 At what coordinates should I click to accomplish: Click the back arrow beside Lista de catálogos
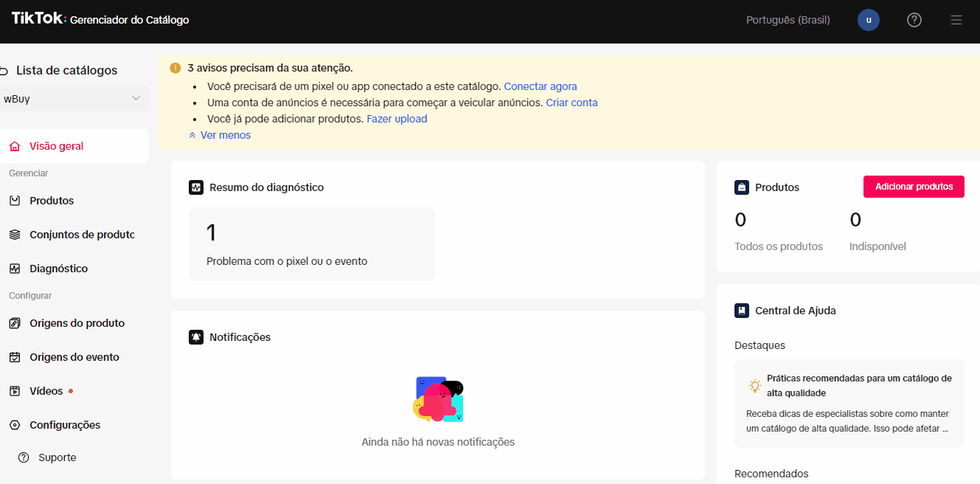click(4, 71)
